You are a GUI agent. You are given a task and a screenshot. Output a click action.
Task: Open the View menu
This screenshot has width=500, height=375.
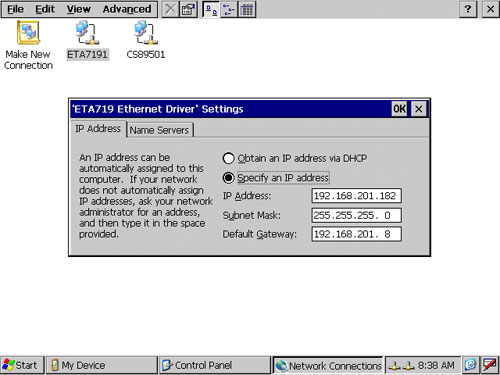click(x=78, y=9)
